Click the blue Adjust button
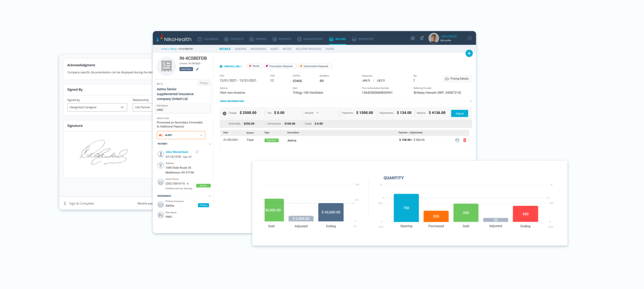The height and width of the screenshot is (289, 644). (459, 113)
